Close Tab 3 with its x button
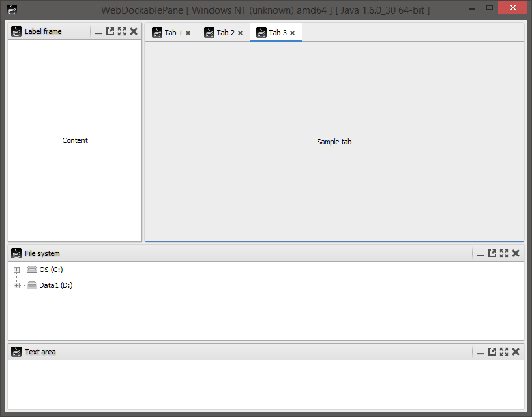Image resolution: width=532 pixels, height=417 pixels. (x=291, y=32)
